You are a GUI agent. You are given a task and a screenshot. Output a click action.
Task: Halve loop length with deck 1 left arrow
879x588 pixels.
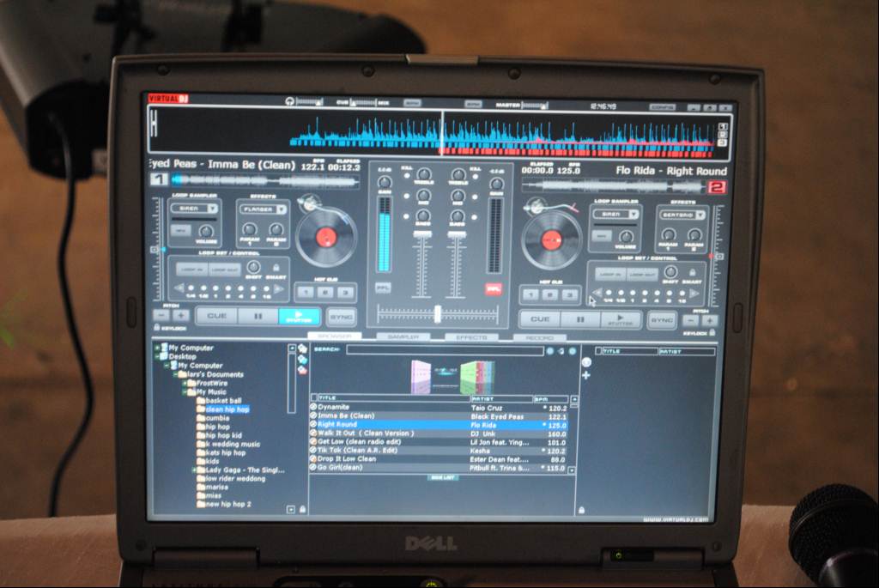click(179, 288)
